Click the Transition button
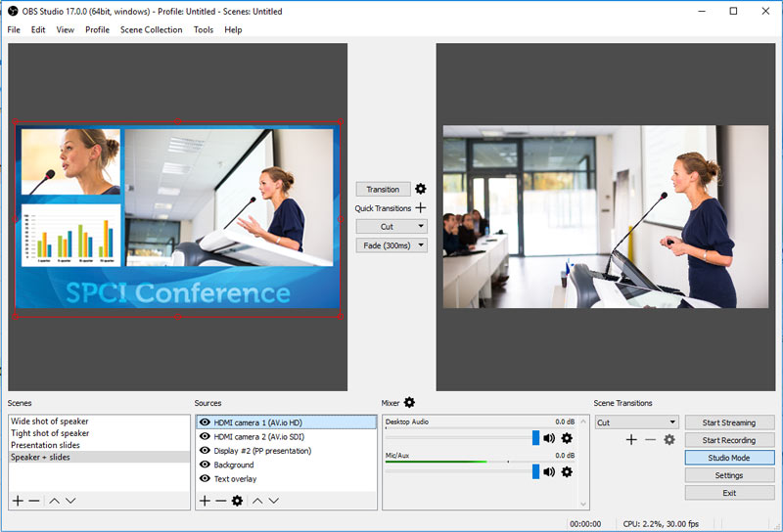 click(x=383, y=189)
